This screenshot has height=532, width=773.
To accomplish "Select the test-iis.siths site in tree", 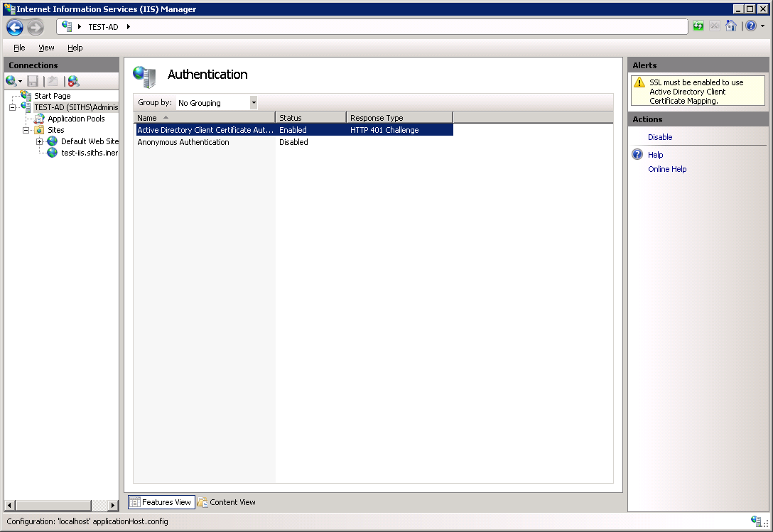I will (90, 153).
